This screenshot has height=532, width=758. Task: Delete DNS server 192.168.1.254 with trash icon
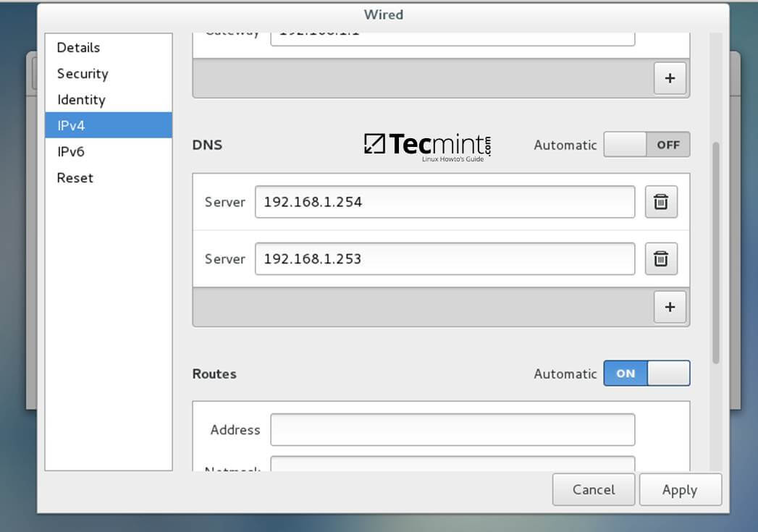coord(661,202)
